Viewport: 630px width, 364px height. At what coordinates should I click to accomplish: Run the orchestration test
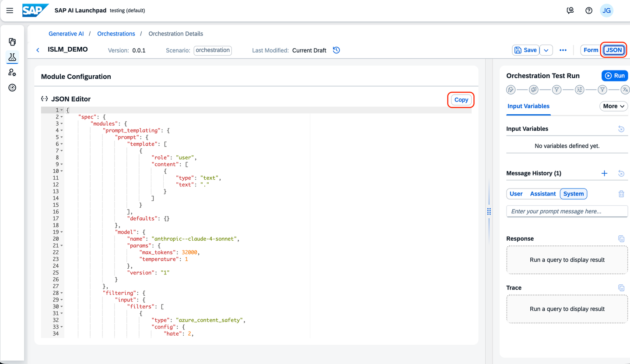point(615,76)
